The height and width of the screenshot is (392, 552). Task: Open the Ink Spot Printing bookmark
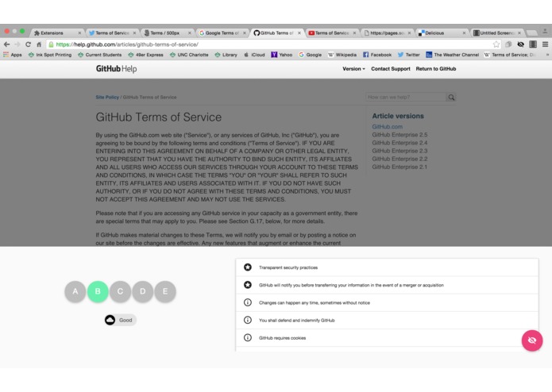50,55
